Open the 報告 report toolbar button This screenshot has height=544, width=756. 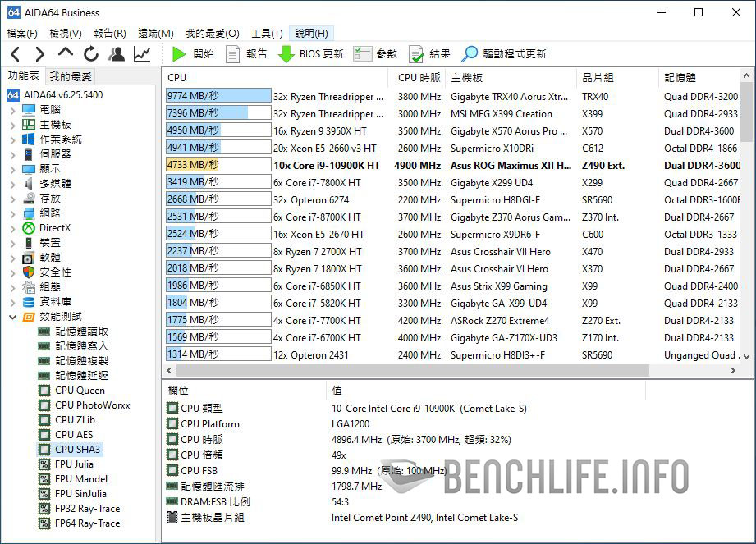click(246, 54)
